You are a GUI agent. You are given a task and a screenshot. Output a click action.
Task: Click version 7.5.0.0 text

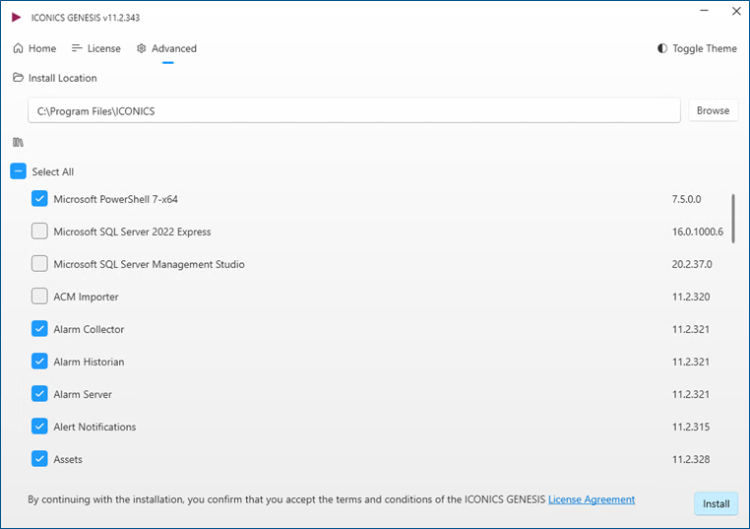coord(686,199)
